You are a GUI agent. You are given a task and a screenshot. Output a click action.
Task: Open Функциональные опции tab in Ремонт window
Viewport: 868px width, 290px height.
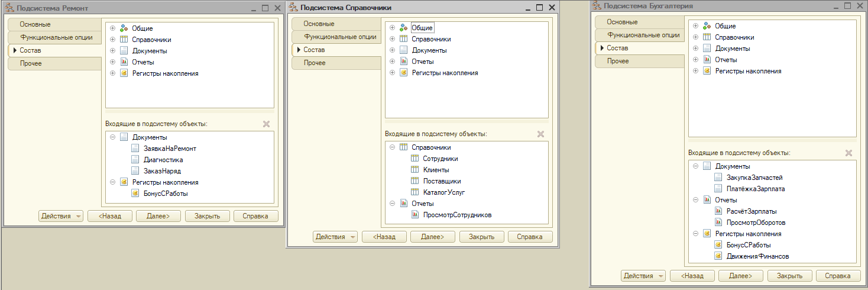tap(55, 37)
